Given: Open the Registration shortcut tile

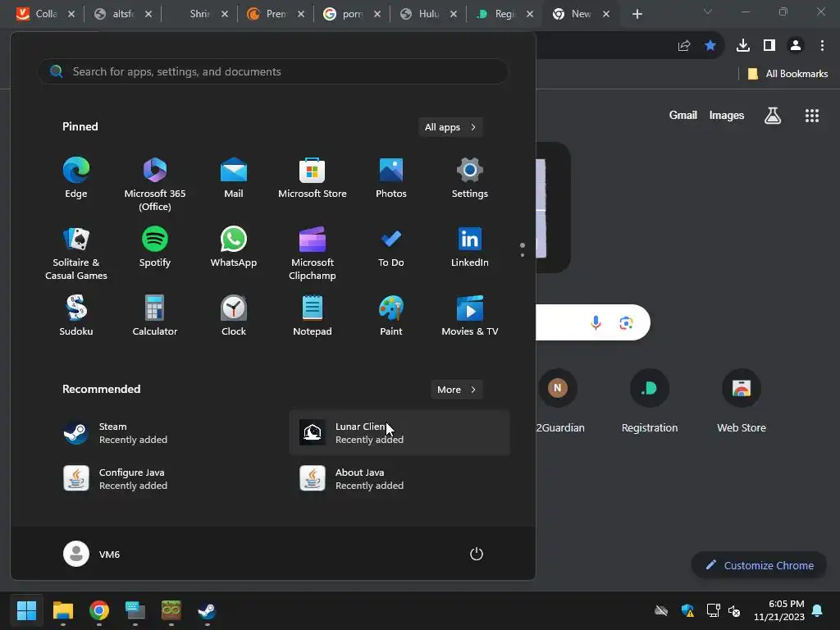Looking at the screenshot, I should pos(650,401).
